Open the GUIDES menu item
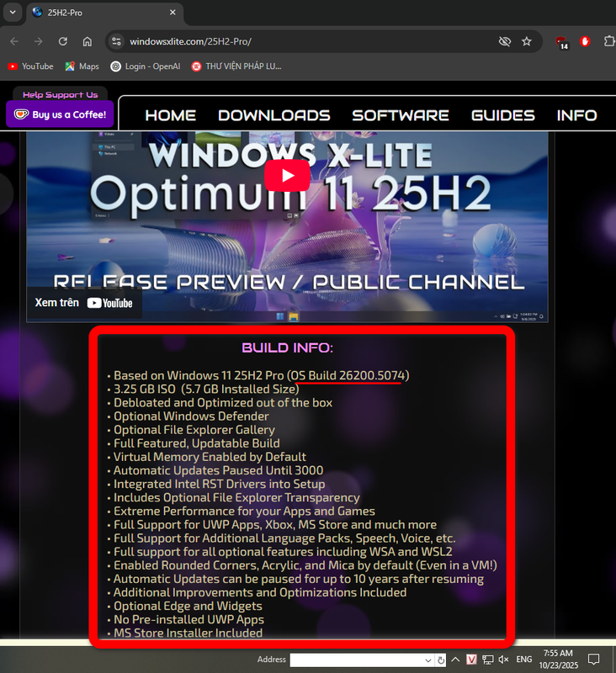 click(x=503, y=115)
